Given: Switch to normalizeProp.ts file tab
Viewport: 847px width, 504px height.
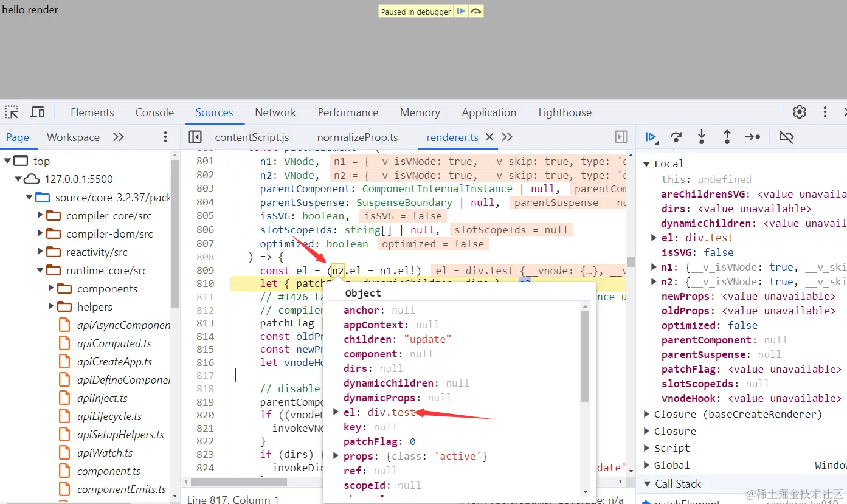Looking at the screenshot, I should point(358,137).
